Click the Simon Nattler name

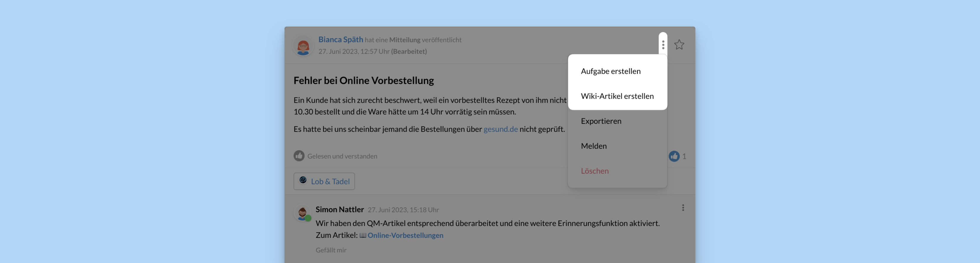(x=340, y=210)
